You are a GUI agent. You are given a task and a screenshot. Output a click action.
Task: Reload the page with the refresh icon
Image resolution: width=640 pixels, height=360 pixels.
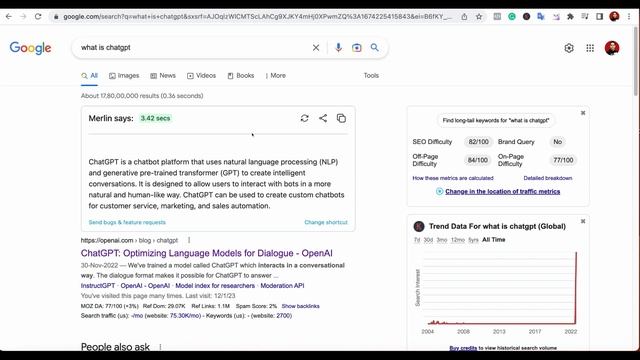coord(38,17)
